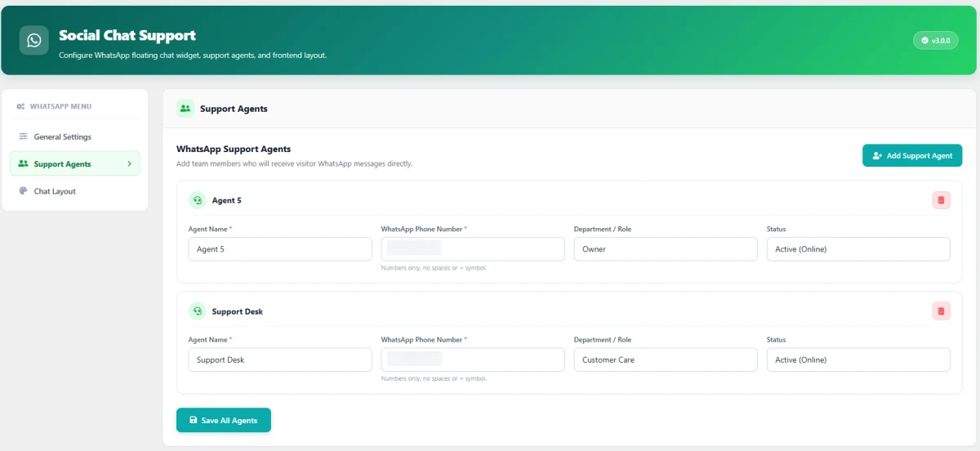Click Agent Name field containing Agent 5

(x=280, y=249)
